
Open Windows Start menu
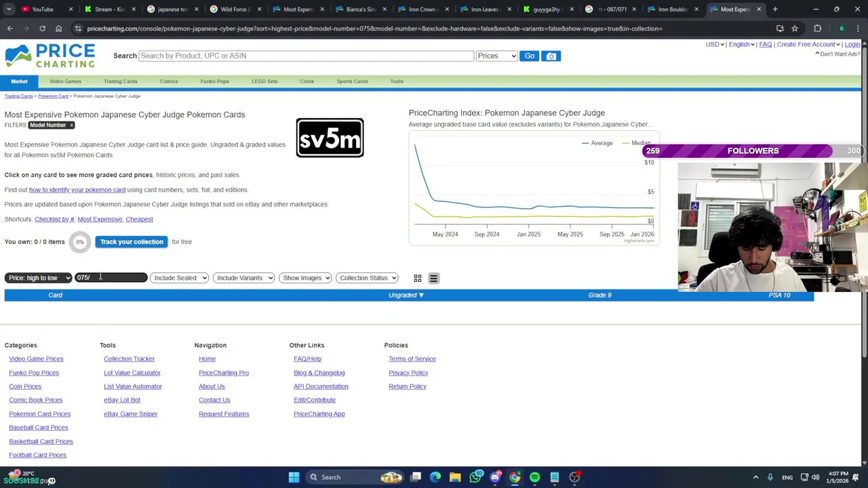[x=294, y=477]
